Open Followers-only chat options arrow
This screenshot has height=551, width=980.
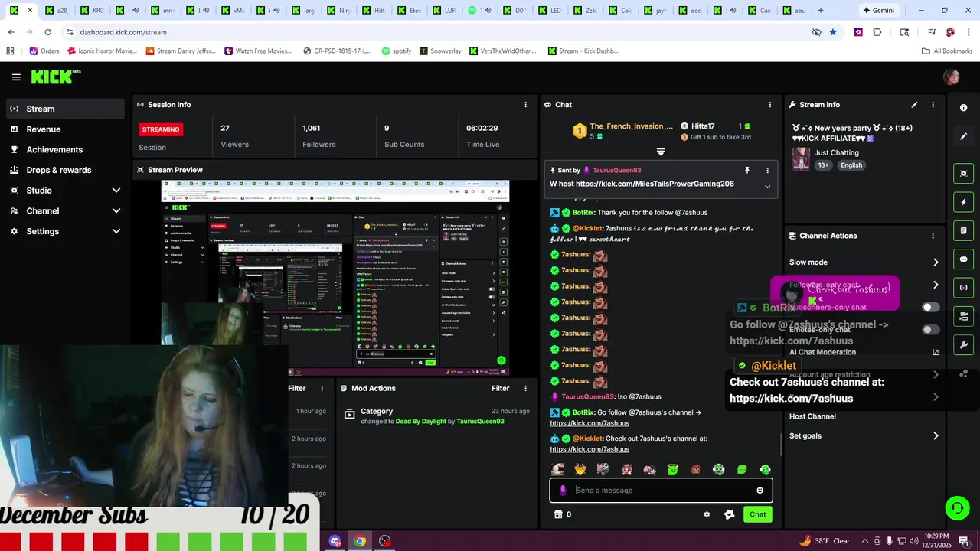tap(936, 285)
